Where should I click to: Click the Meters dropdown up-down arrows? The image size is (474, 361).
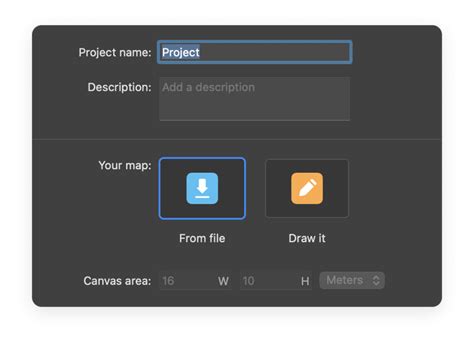[x=376, y=280]
